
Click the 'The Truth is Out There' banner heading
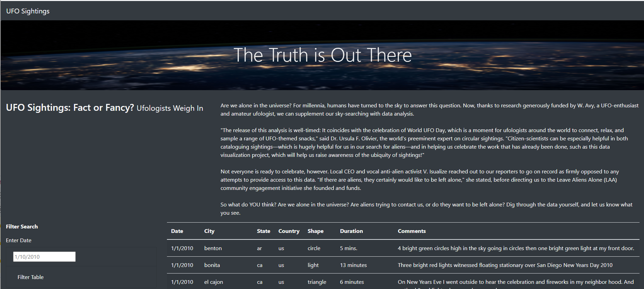323,55
